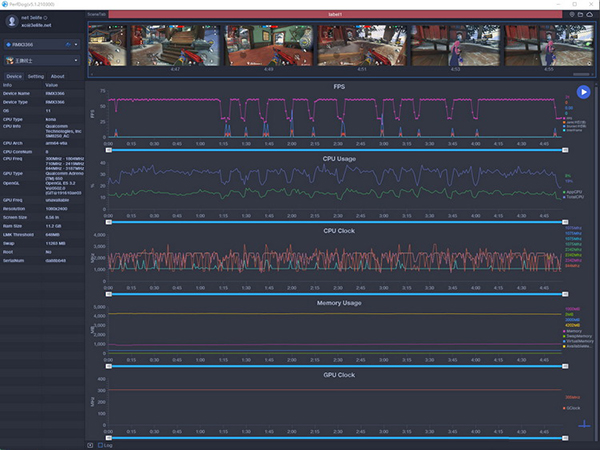The image size is (600, 450).
Task: Enable the Log checkbox
Action: coord(100,444)
